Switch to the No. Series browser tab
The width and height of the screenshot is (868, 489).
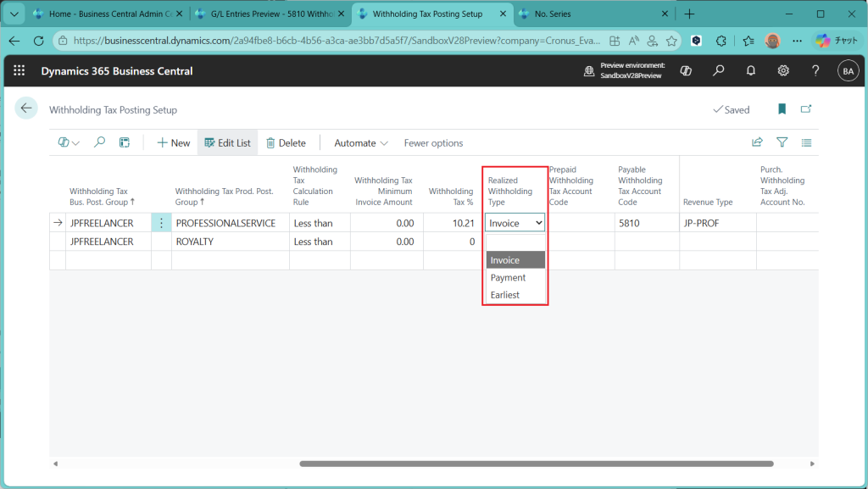(584, 14)
